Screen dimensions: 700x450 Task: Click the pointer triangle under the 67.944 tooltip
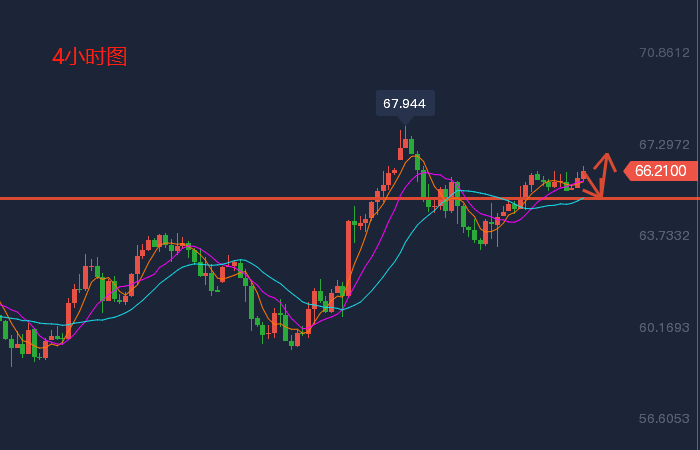pyautogui.click(x=404, y=122)
